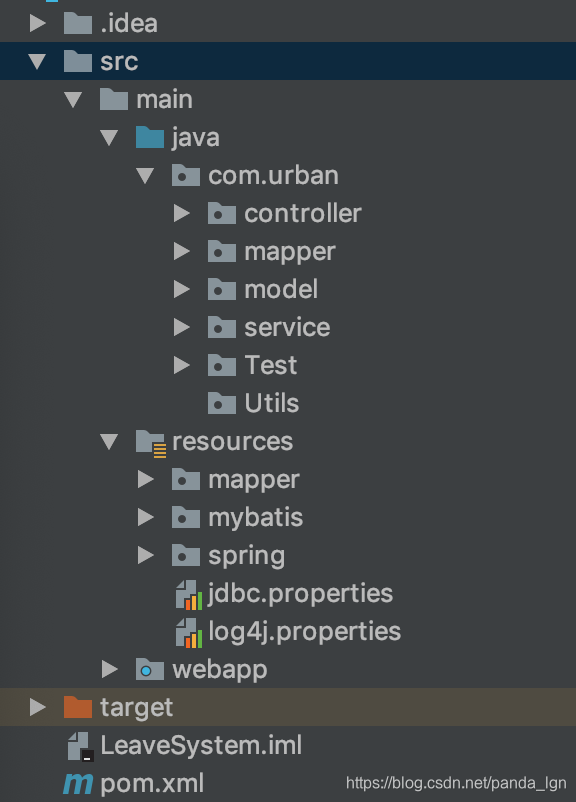Expand the mybatis folder arrow
Viewport: 576px width, 802px height.
146,517
